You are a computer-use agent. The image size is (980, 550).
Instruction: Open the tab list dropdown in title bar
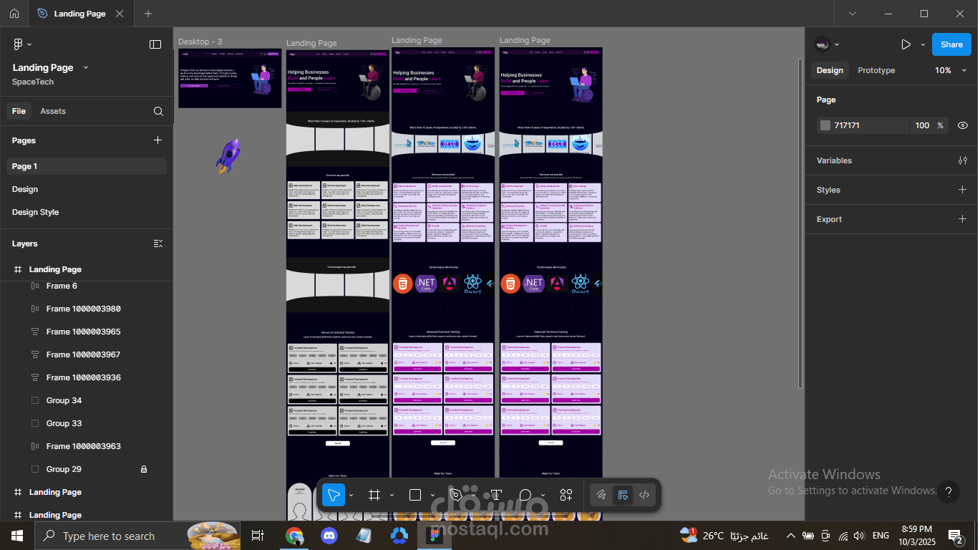(853, 14)
